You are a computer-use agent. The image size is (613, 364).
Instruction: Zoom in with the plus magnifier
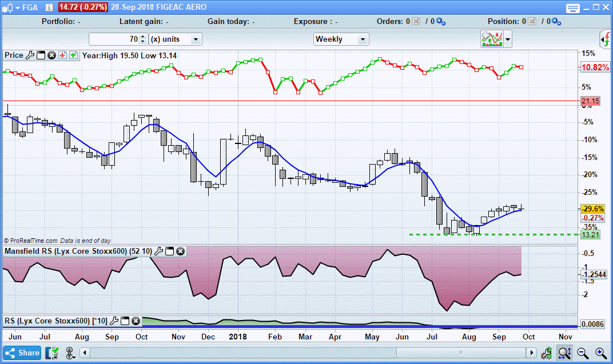(x=600, y=353)
